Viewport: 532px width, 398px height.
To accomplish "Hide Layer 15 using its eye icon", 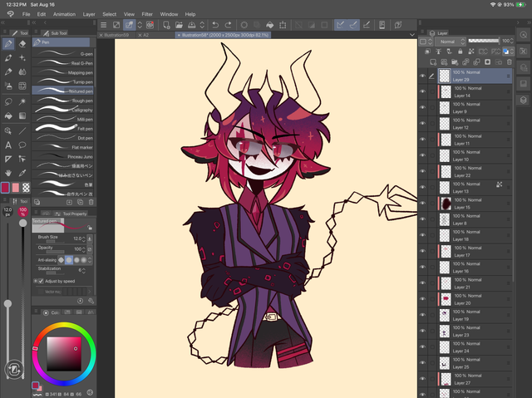I will coord(422,203).
